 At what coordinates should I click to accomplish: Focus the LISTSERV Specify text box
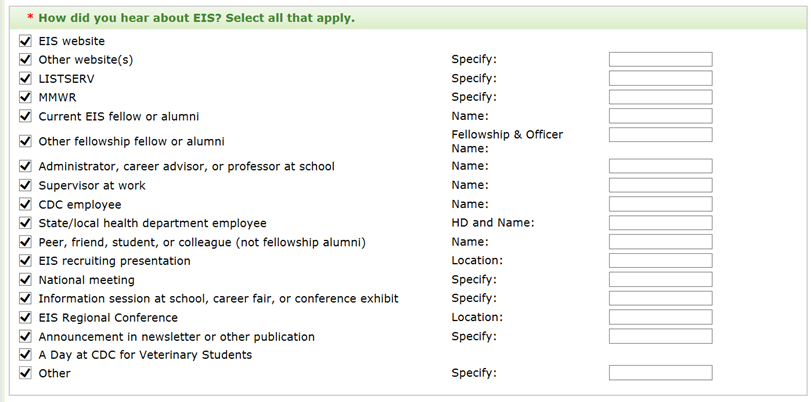click(x=660, y=78)
